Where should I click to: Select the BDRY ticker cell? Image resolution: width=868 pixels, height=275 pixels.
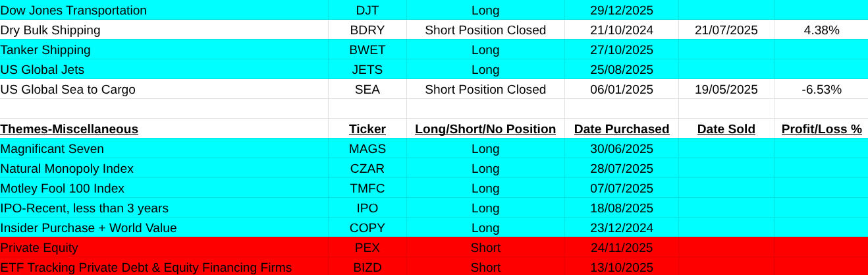[x=367, y=30]
